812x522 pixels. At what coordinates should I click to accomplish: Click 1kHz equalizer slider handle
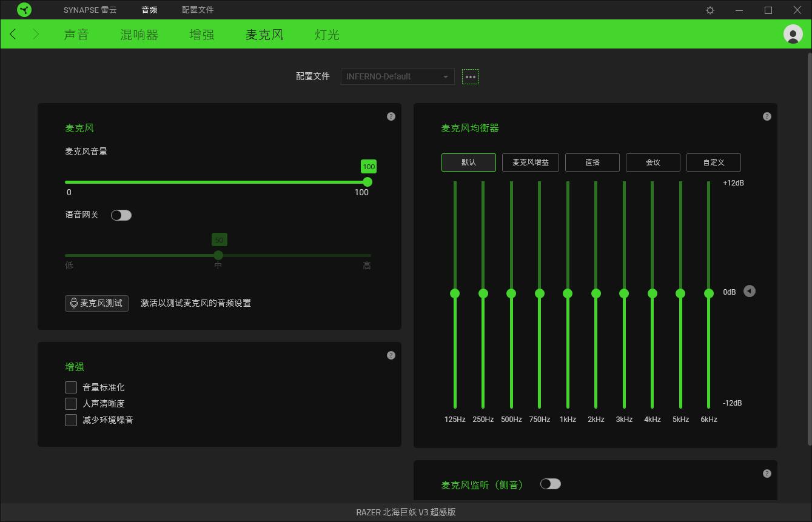pyautogui.click(x=568, y=293)
